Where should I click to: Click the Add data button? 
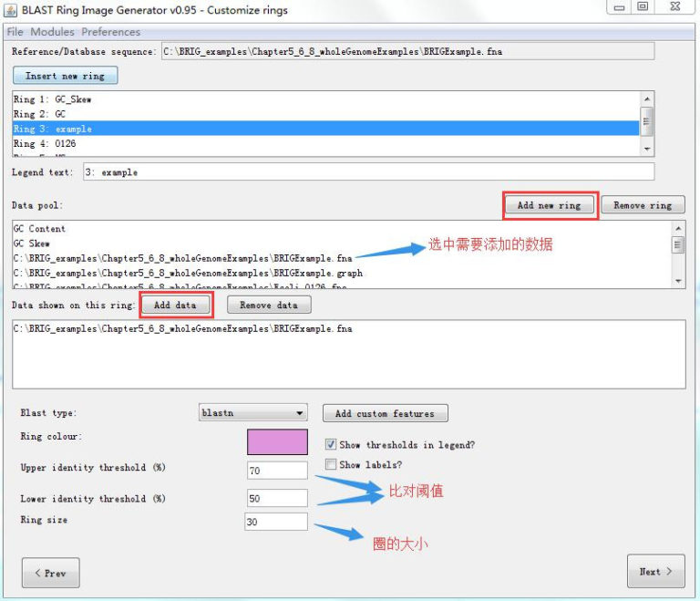[175, 305]
